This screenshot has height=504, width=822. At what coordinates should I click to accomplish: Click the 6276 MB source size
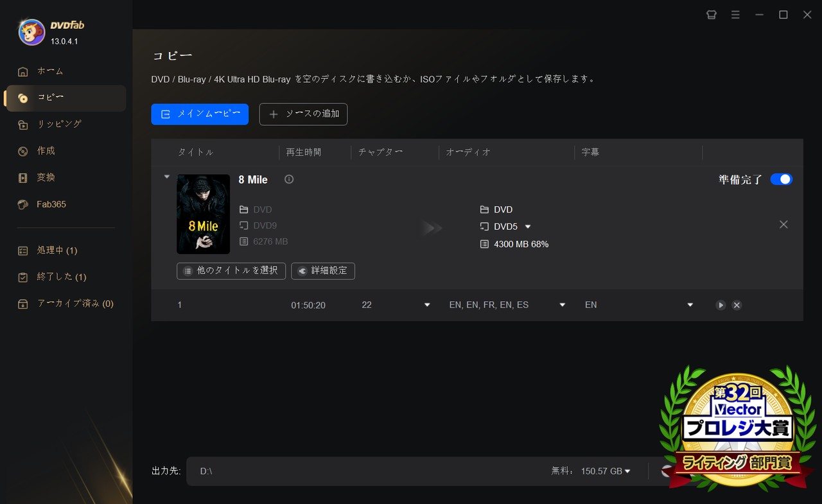(x=270, y=241)
